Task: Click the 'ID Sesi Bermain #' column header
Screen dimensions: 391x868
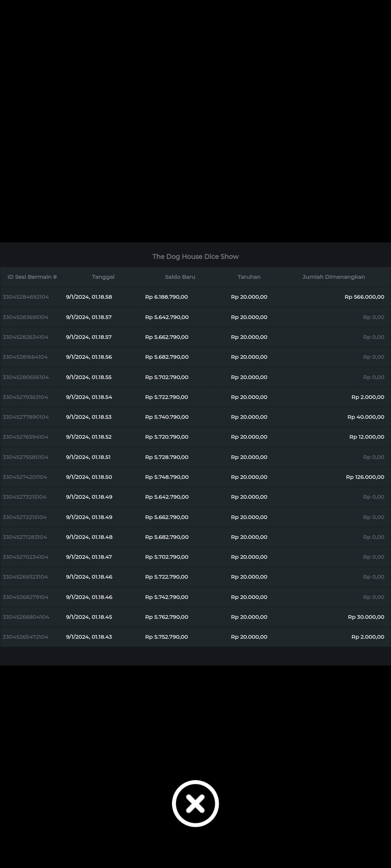Action: point(32,277)
